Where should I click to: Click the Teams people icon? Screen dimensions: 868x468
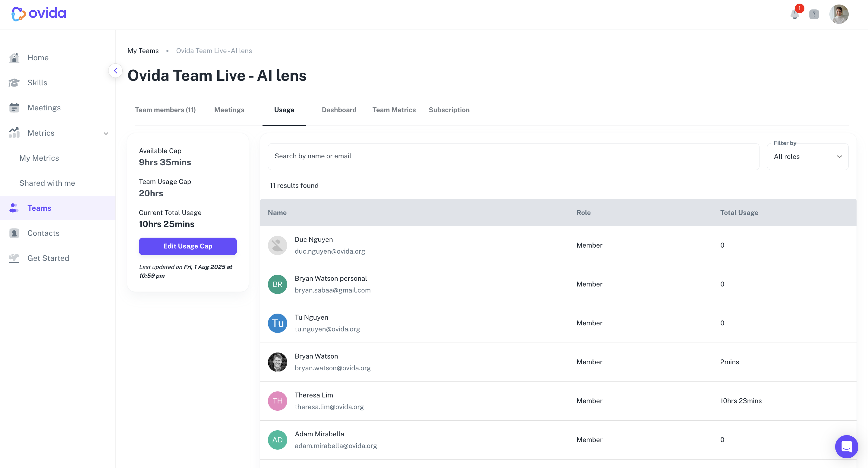pos(14,208)
